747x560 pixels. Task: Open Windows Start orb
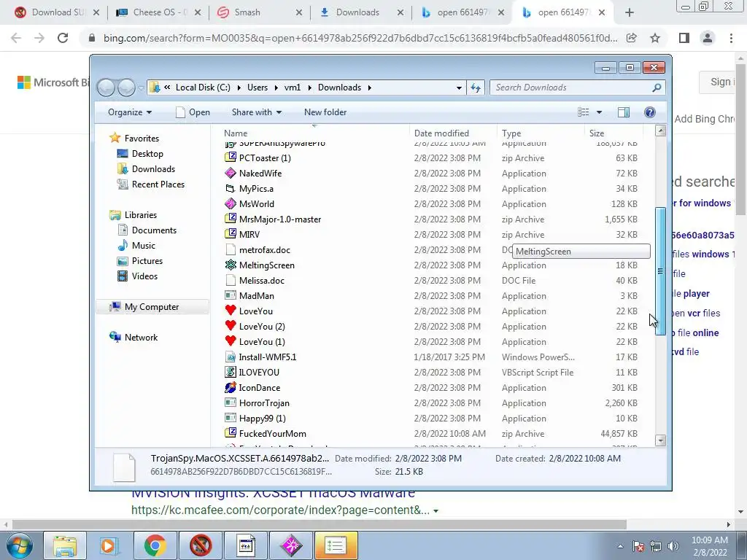click(19, 545)
